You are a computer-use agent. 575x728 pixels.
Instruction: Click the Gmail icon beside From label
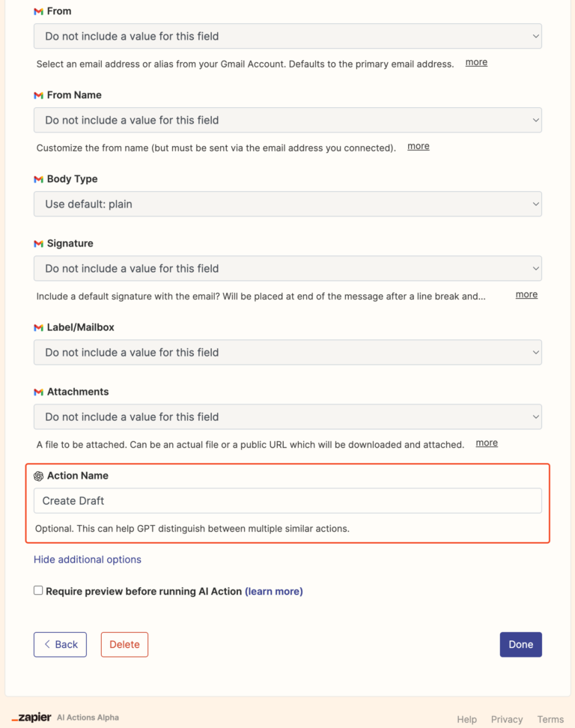[x=39, y=11]
